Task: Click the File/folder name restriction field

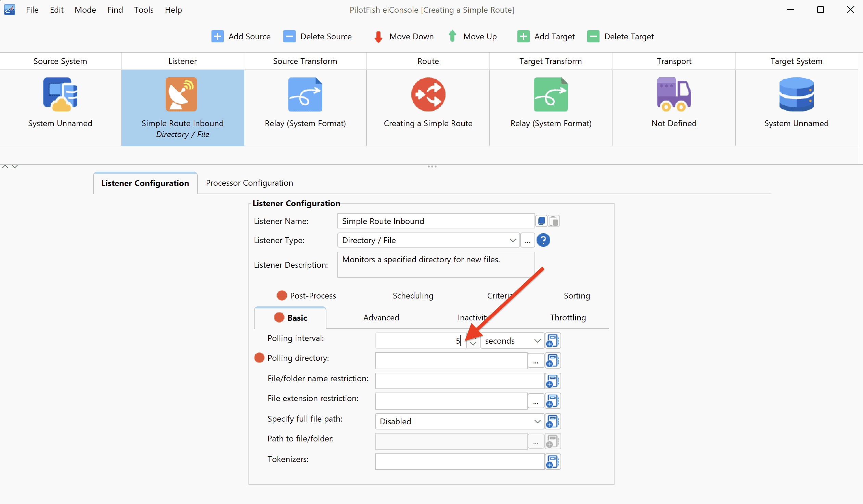Action: [x=460, y=381]
